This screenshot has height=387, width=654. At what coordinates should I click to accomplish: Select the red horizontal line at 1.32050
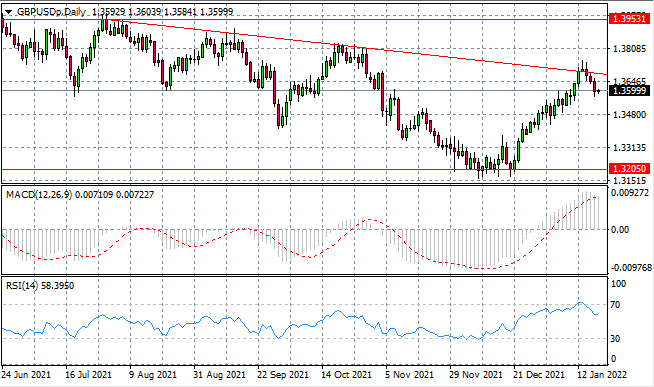coord(304,169)
